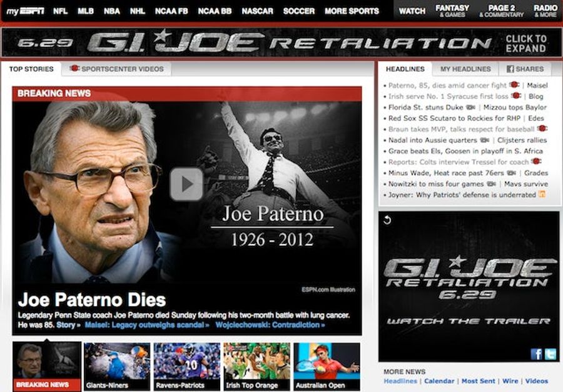The image size is (563, 392).
Task: Click video icon next to Irish serve Syracuse headline
Action: click(516, 96)
